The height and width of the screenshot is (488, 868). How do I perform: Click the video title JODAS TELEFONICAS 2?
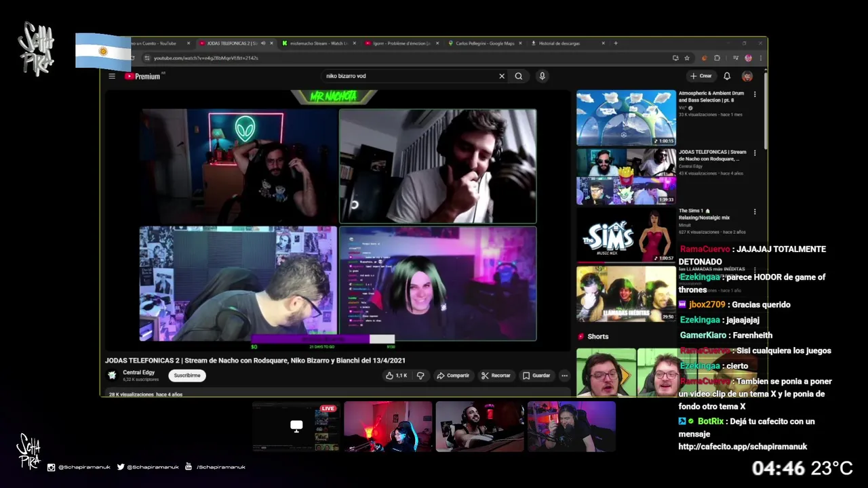tap(255, 361)
